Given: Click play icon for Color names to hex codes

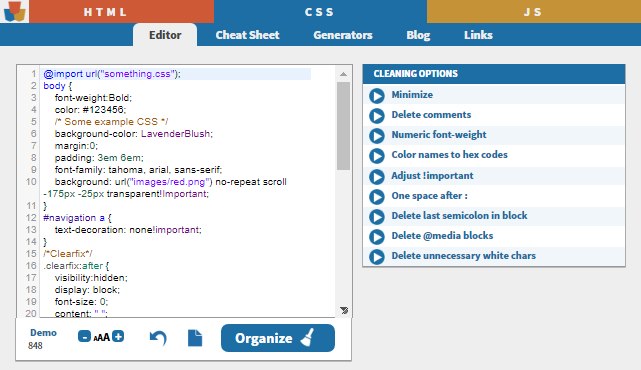Looking at the screenshot, I should tap(377, 156).
